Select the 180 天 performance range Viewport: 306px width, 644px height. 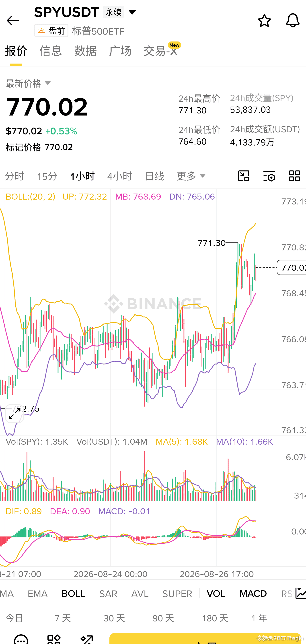tap(215, 618)
